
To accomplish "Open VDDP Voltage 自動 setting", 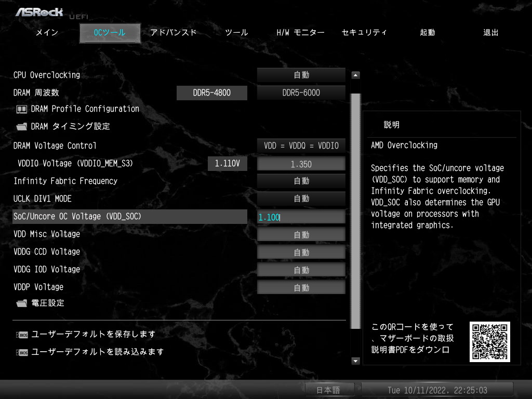I will [301, 287].
